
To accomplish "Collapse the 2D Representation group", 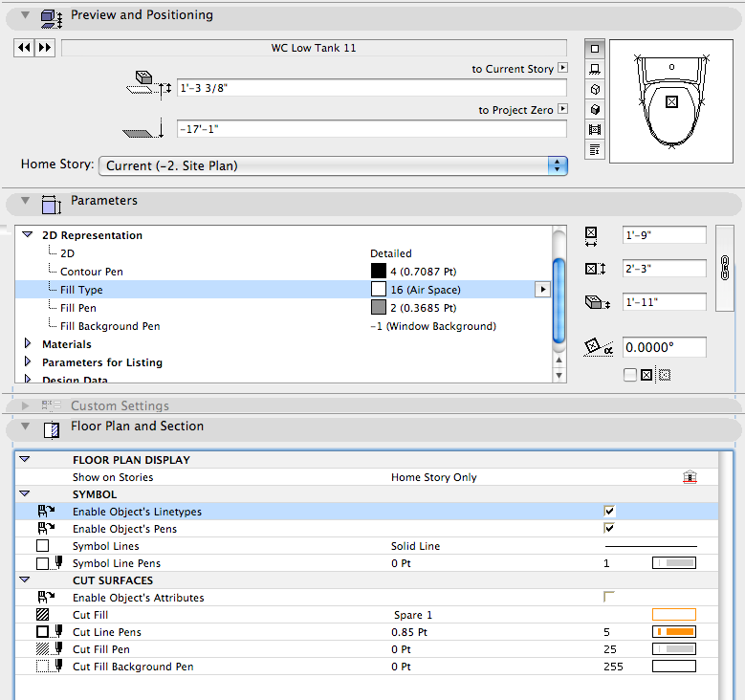I will tap(28, 234).
